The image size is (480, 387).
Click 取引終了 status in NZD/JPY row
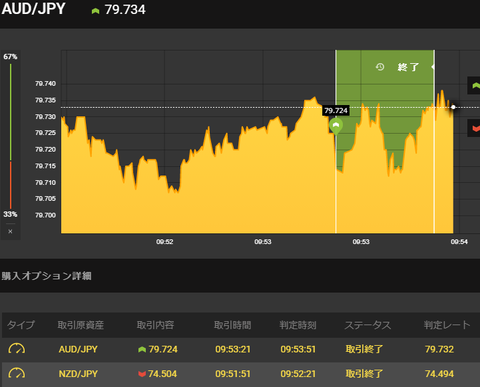tap(364, 374)
